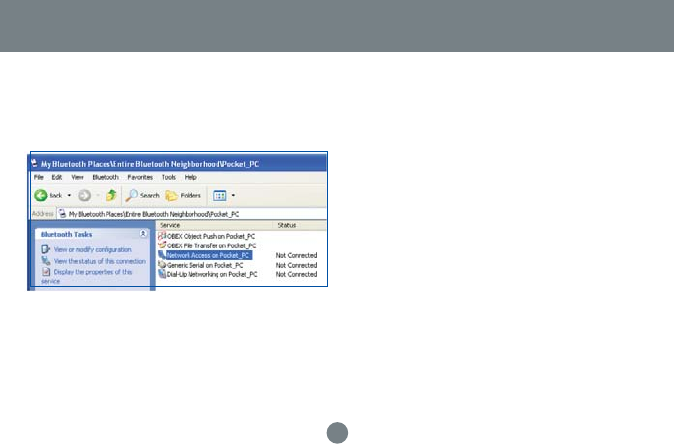Click Display the properties of this service
Viewport: 674px width, 444px height.
(x=86, y=276)
